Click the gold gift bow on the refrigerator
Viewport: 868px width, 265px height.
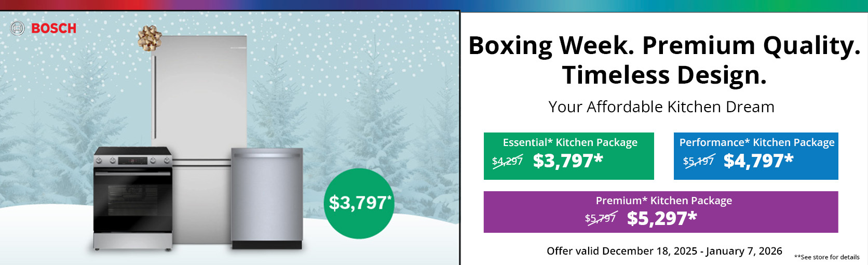pos(149,38)
